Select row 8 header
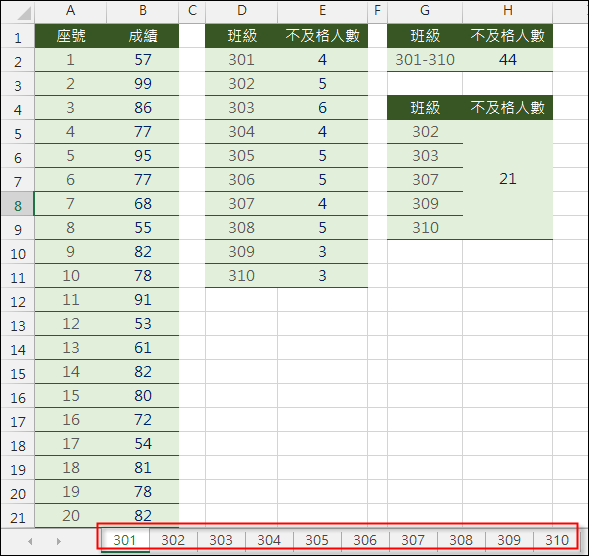 18,204
